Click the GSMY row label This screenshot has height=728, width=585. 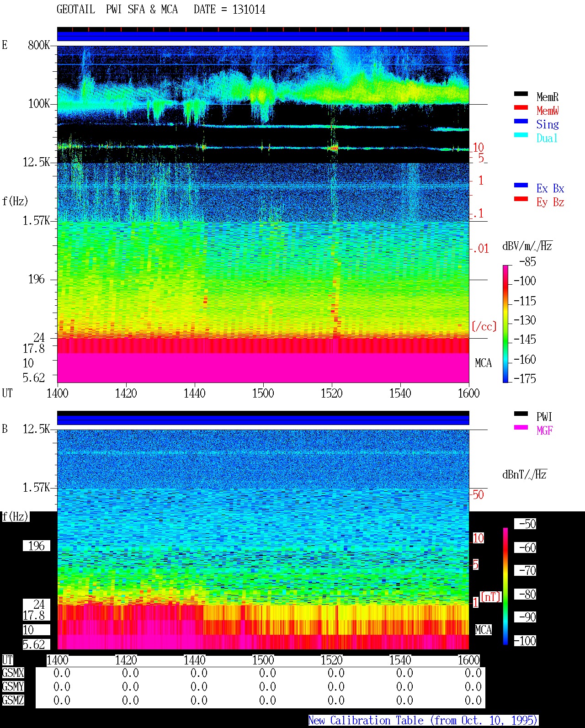tap(13, 686)
